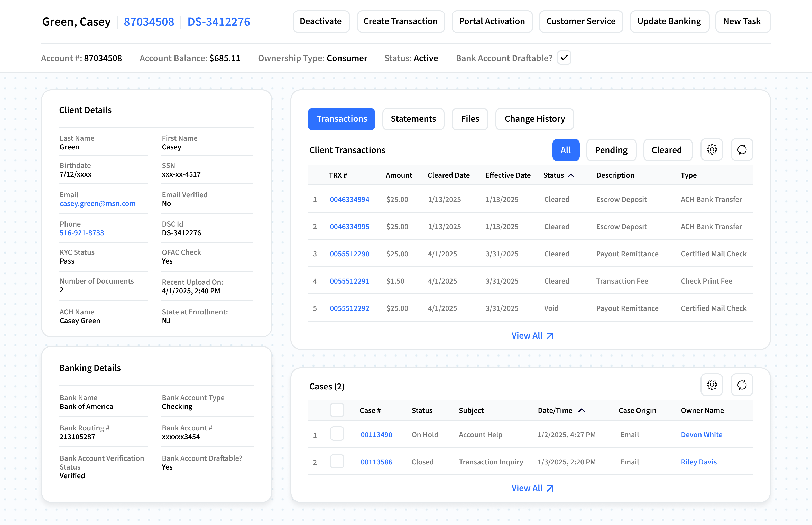Refresh the Cases table
This screenshot has height=525, width=812.
pos(742,385)
